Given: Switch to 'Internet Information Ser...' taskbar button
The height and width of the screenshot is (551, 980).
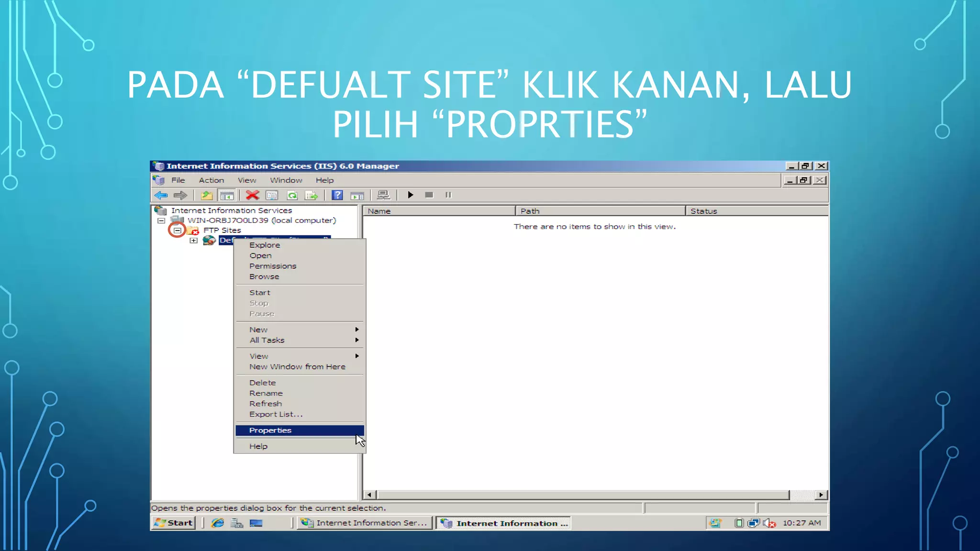Looking at the screenshot, I should click(x=365, y=523).
